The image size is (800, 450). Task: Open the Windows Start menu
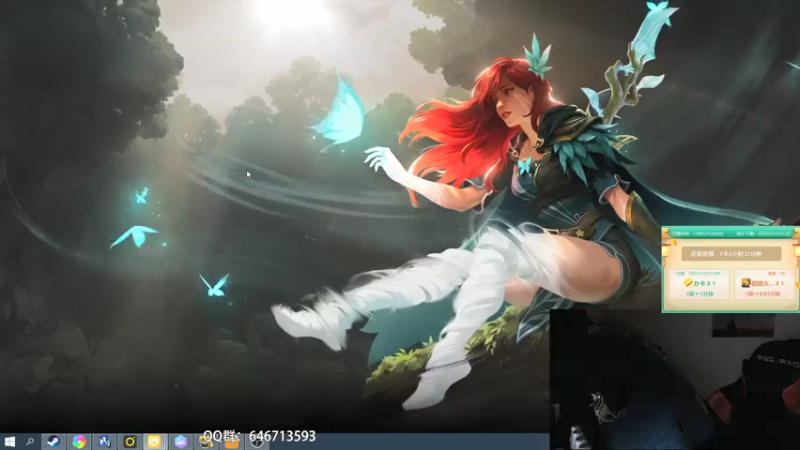pyautogui.click(x=9, y=442)
